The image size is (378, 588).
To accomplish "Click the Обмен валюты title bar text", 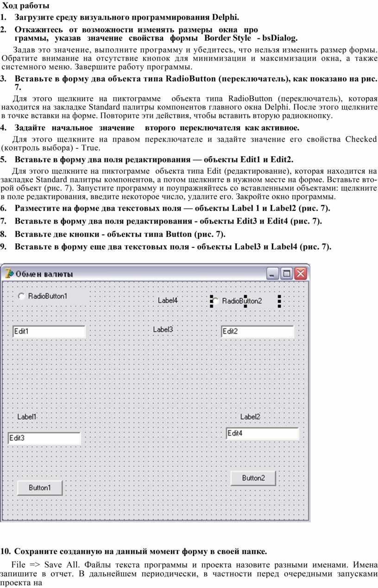I will (44, 274).
